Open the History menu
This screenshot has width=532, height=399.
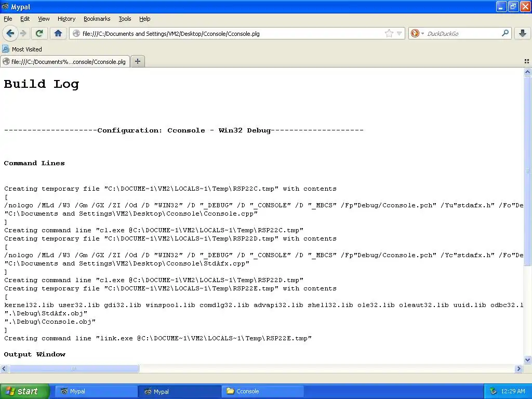coord(66,19)
